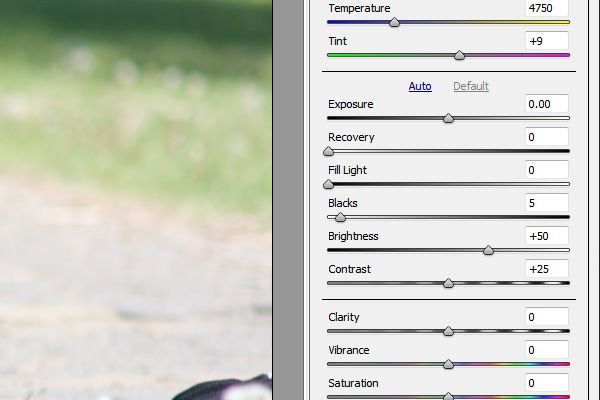Click the Recovery value input field
Image resolution: width=600 pixels, height=400 pixels.
[x=546, y=137]
